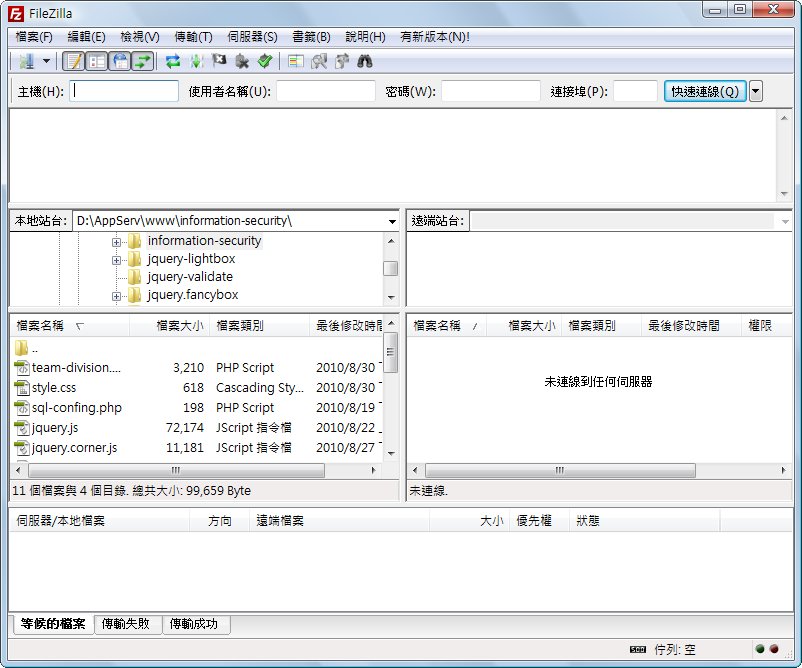
Task: Select the jquery-validate folder
Action: [x=190, y=277]
